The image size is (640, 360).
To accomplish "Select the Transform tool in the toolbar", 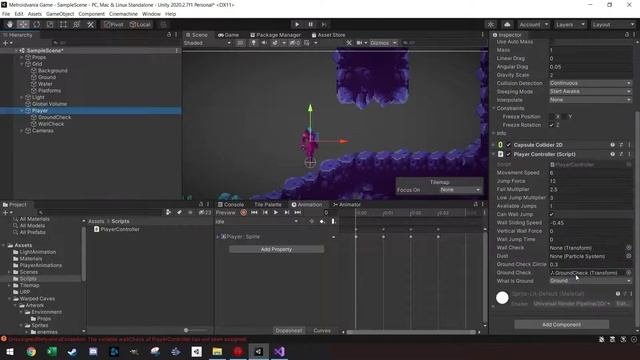I will click(77, 24).
